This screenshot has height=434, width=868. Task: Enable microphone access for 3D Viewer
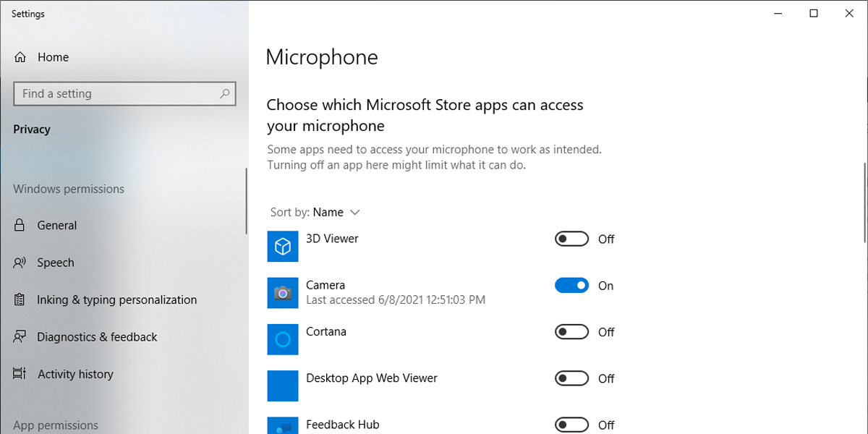click(x=571, y=239)
